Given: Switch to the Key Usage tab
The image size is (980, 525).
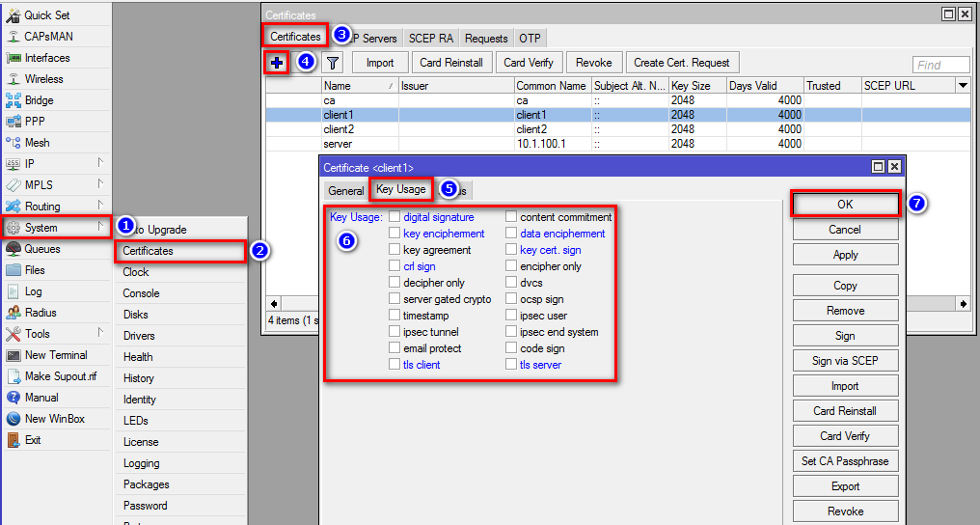Looking at the screenshot, I should (400, 190).
